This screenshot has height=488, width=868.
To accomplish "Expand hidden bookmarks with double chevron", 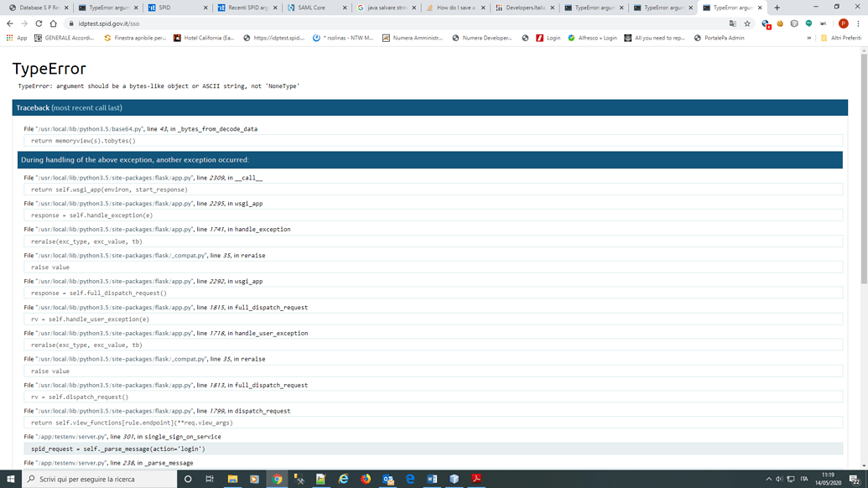I will (809, 39).
